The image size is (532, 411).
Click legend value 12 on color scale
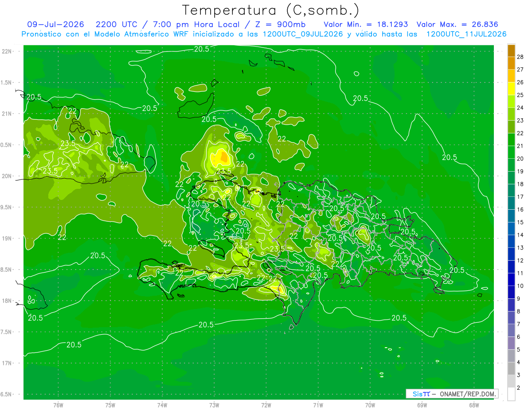coord(520,260)
